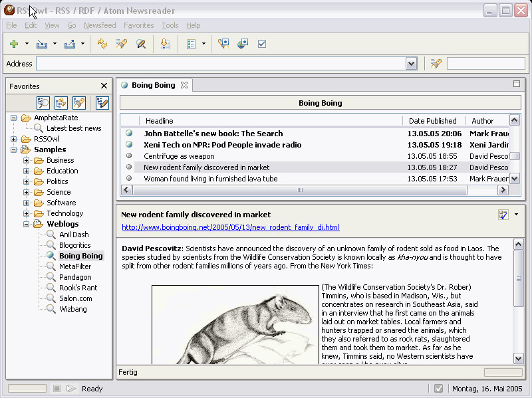Click the search magnifier toolbar icon

(141, 44)
